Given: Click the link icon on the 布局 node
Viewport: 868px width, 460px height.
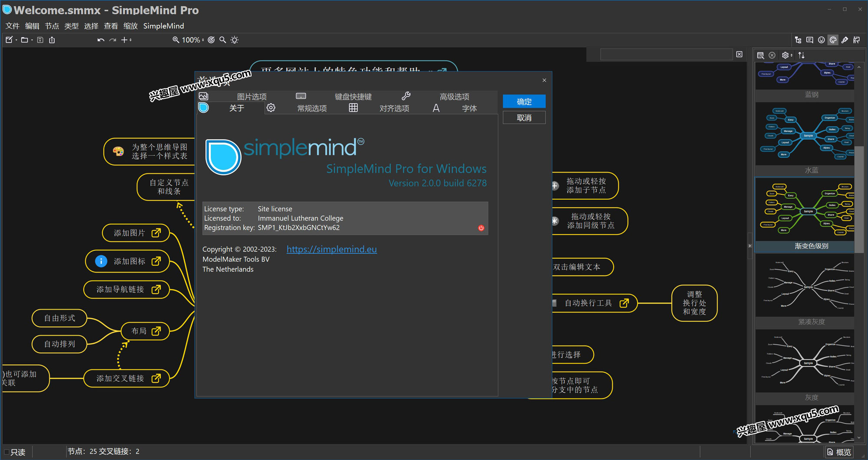Looking at the screenshot, I should [156, 331].
